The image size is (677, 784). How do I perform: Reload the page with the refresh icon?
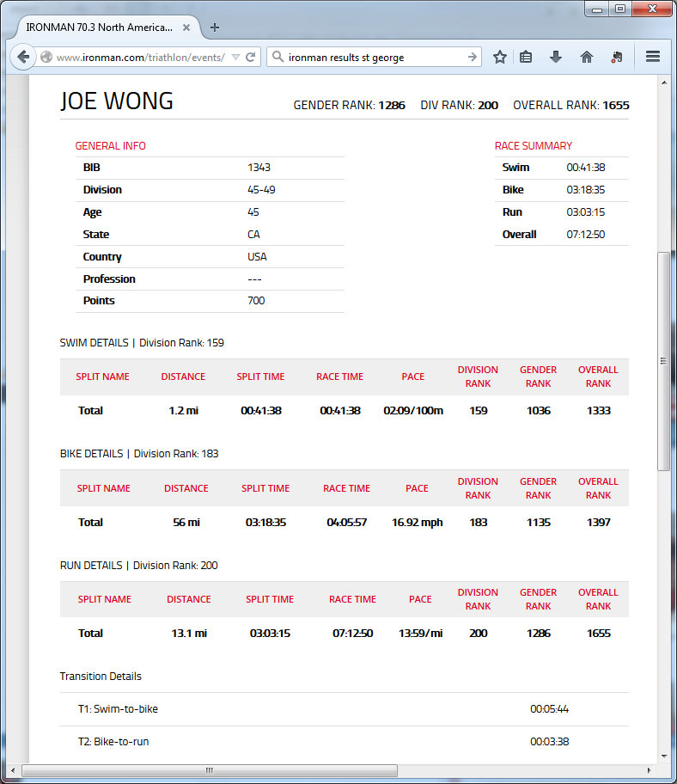pyautogui.click(x=251, y=58)
